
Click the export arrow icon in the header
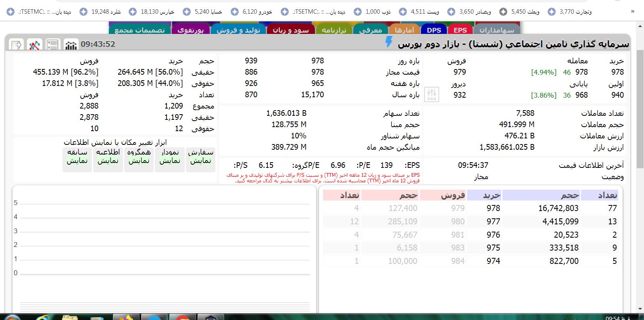pos(16,44)
